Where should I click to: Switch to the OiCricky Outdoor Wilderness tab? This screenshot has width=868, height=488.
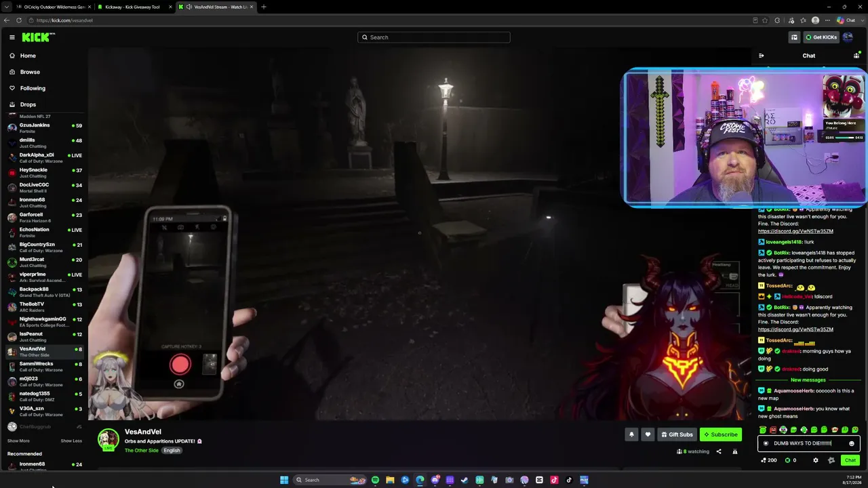point(53,7)
